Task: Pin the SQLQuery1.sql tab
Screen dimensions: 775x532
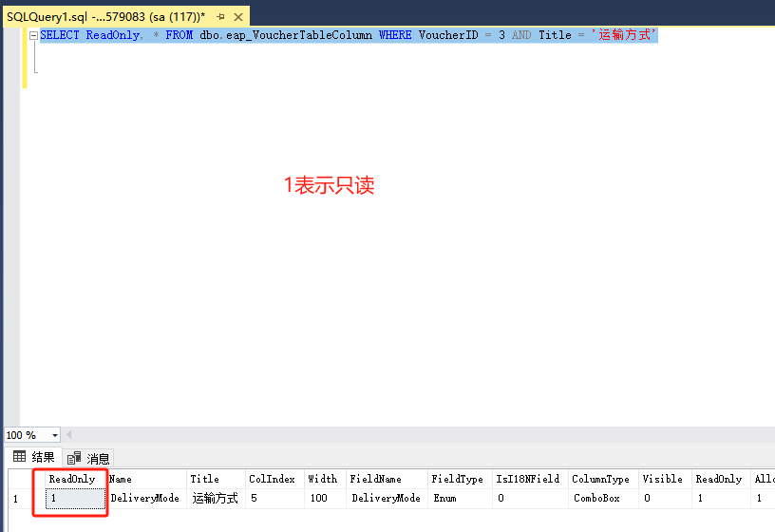Action: pos(220,17)
